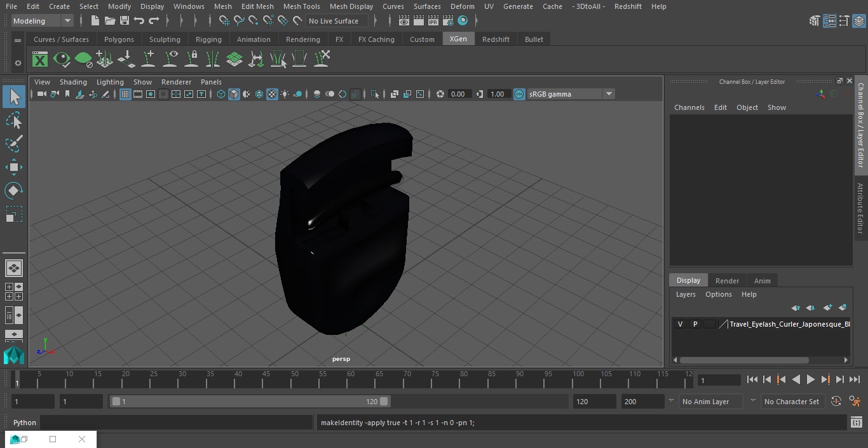Switch to the Rigging shelf tab
Viewport: 868px width, 448px height.
tap(208, 39)
